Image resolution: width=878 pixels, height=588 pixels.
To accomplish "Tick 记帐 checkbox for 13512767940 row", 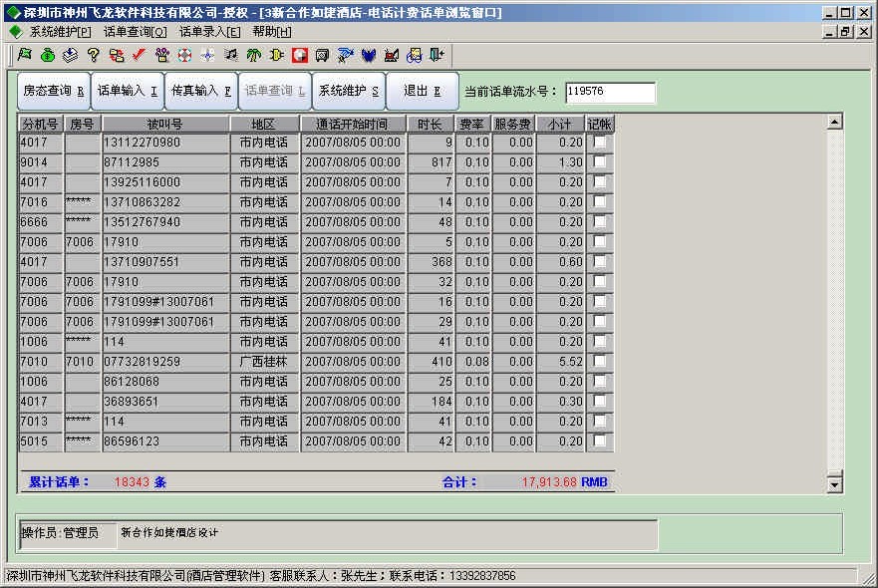I will (600, 222).
